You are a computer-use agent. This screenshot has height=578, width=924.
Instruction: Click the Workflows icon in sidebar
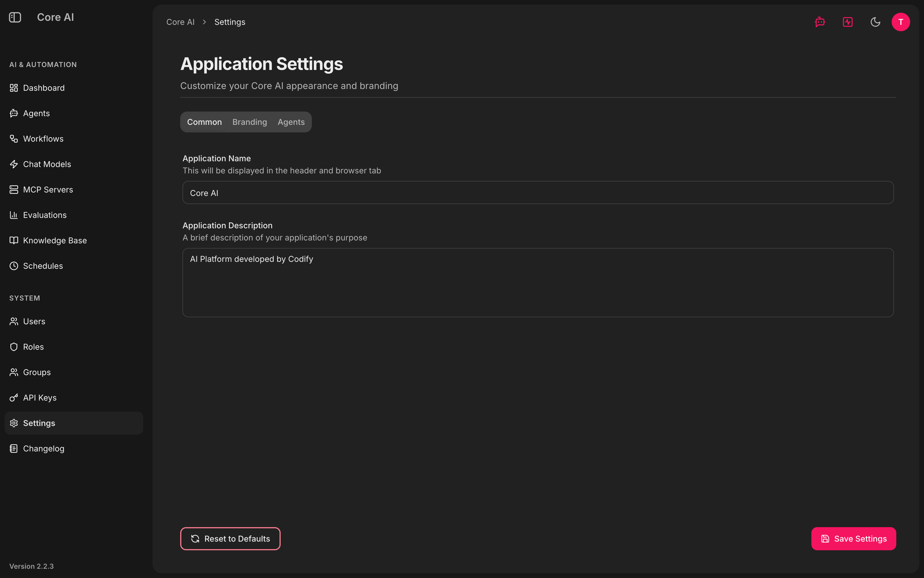tap(14, 139)
